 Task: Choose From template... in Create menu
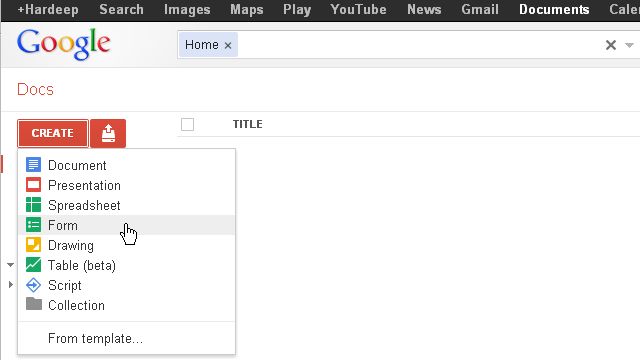pos(95,338)
